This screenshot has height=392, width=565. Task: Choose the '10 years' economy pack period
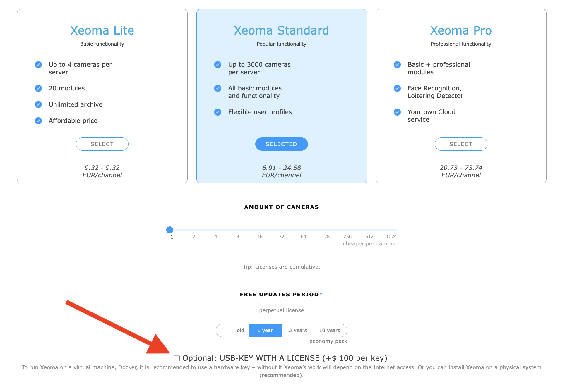pyautogui.click(x=330, y=330)
